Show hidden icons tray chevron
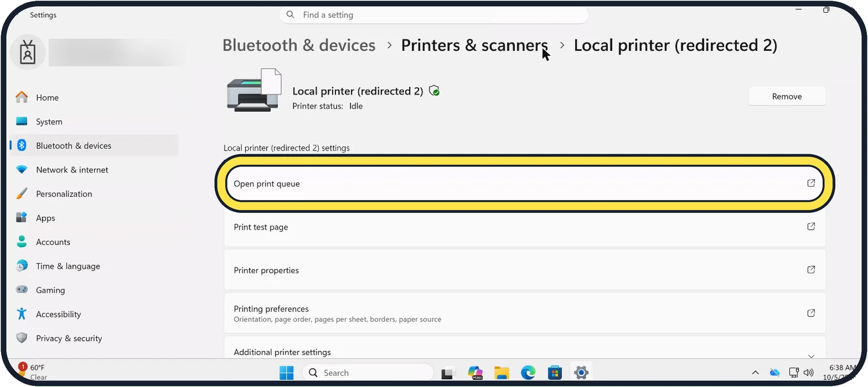Viewport: 868px width, 387px height. [x=755, y=373]
